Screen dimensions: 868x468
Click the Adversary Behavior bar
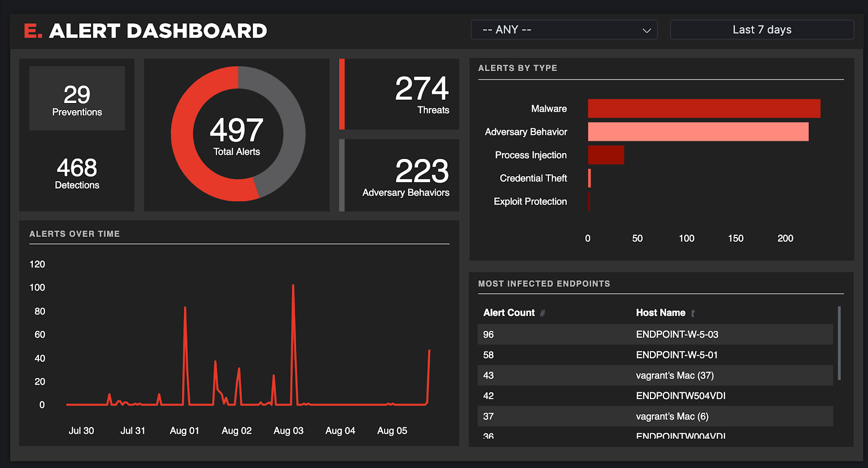(x=698, y=132)
